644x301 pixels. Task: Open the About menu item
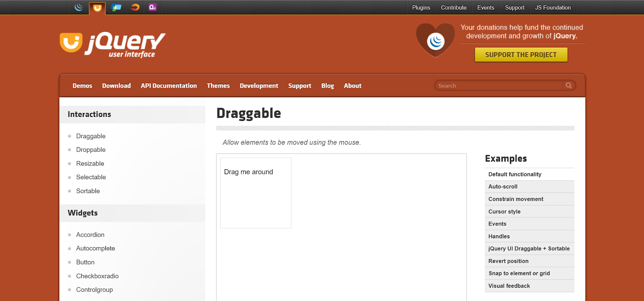(353, 86)
